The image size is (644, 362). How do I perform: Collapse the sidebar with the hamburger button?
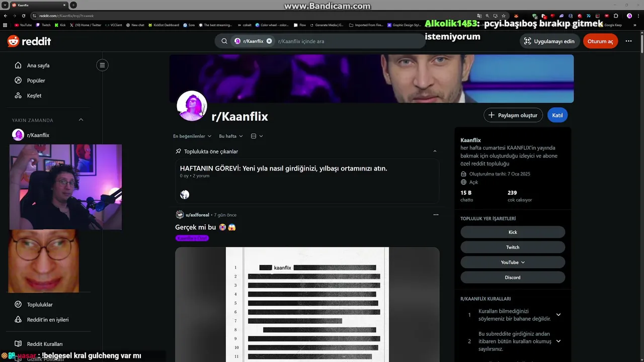(102, 65)
